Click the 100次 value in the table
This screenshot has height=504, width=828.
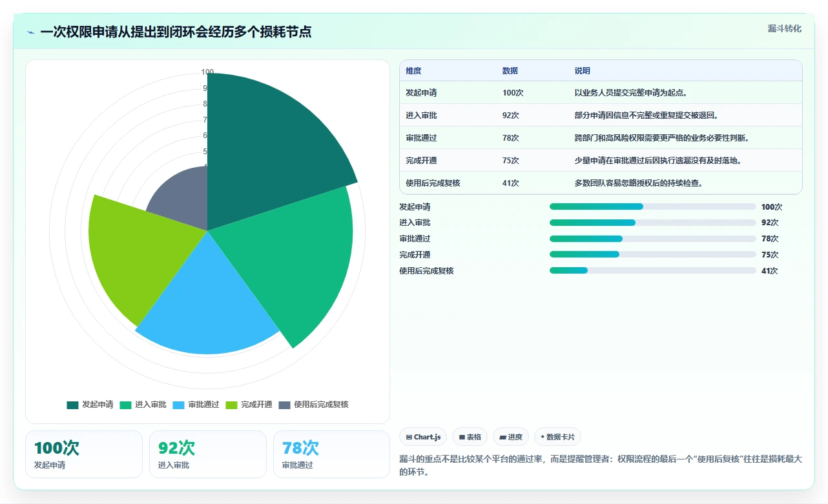coord(513,93)
